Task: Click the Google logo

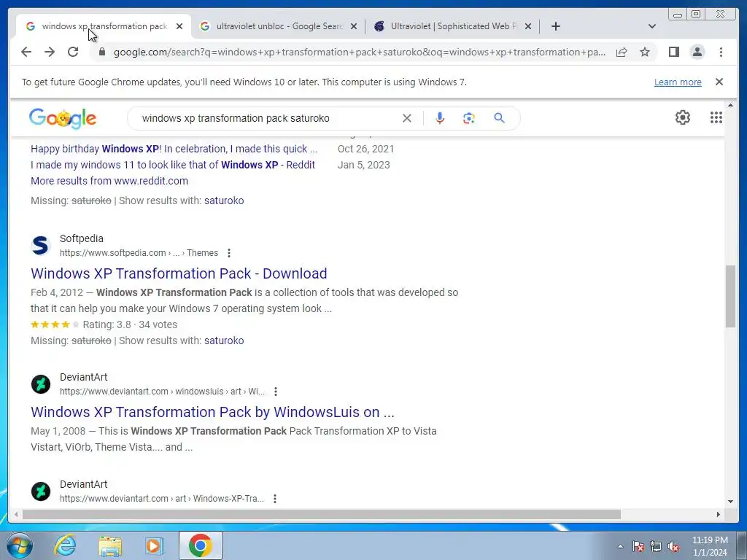Action: tap(63, 118)
